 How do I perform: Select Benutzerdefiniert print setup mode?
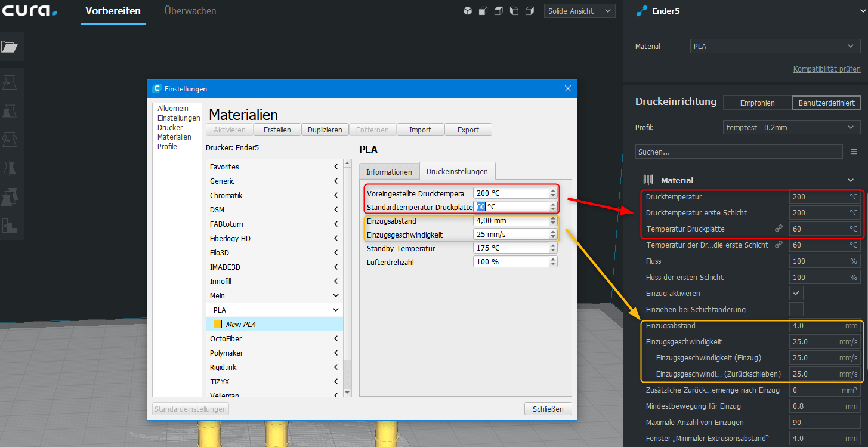(827, 103)
